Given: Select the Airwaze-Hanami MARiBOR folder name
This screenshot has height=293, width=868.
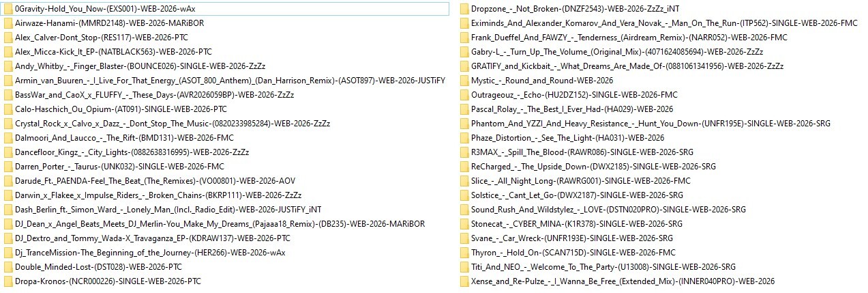Looking at the screenshot, I should [x=109, y=23].
